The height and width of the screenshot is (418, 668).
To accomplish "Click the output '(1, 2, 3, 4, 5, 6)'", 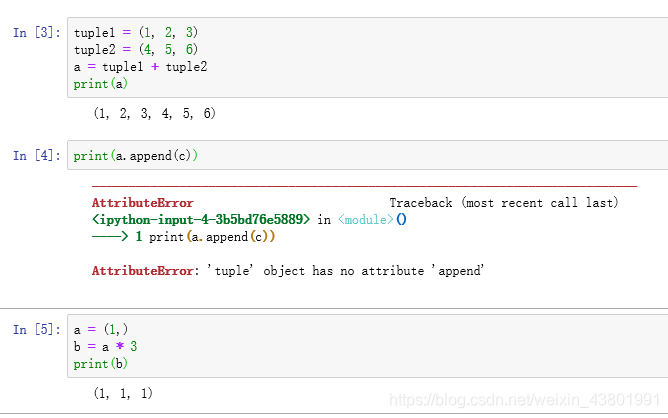I will (x=155, y=113).
